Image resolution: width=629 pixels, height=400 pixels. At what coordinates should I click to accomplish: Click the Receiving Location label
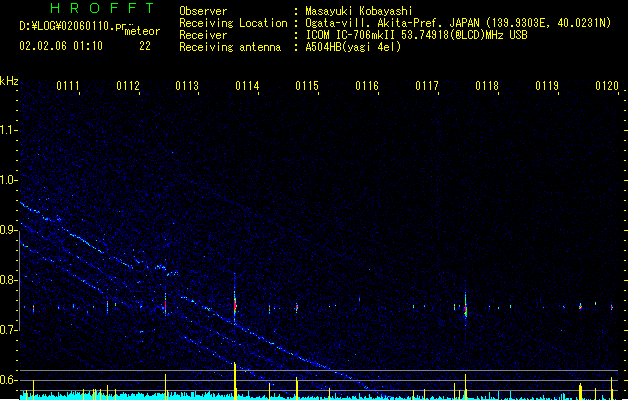233,23
